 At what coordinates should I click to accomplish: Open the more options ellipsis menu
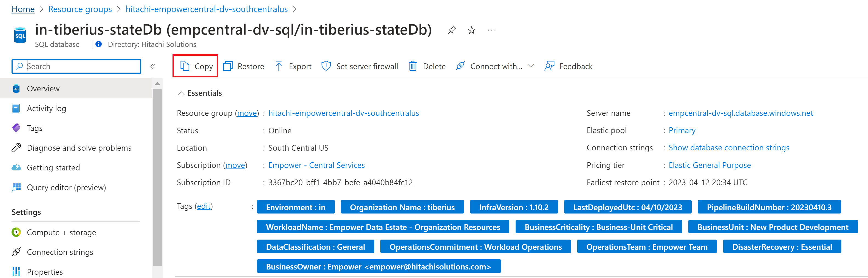[491, 30]
